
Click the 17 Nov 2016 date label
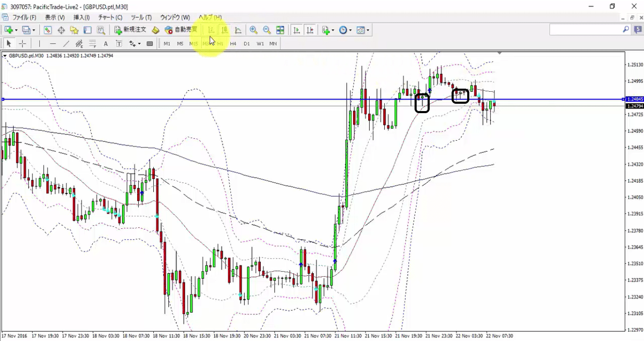coord(15,336)
